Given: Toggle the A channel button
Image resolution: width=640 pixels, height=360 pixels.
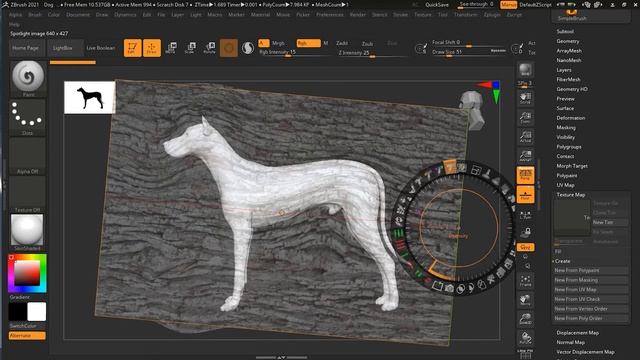Looking at the screenshot, I should click(264, 43).
